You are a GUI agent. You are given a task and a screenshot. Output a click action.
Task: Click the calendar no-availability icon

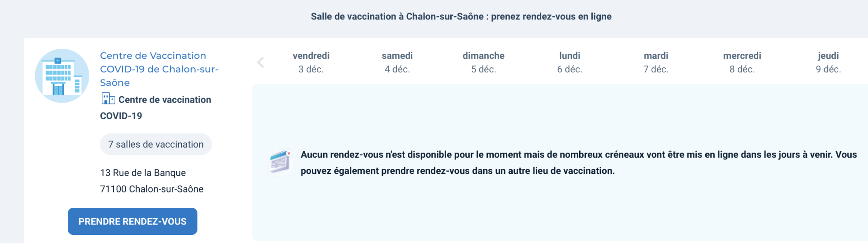click(x=281, y=162)
